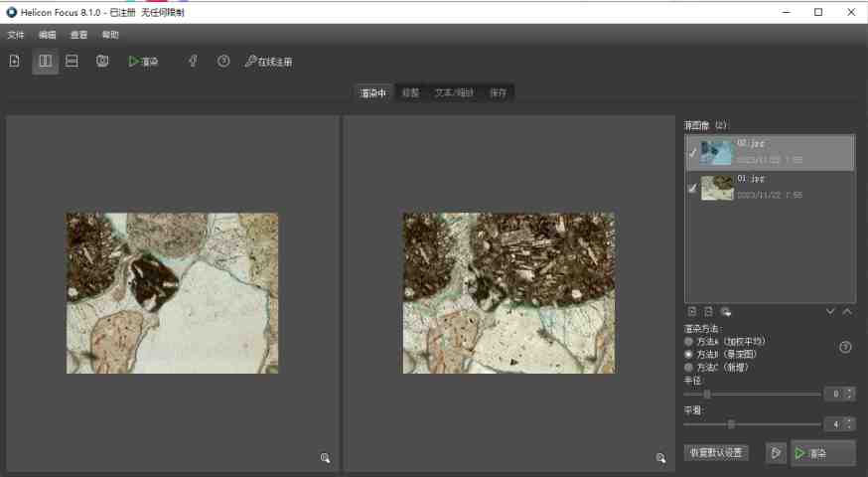Open the help question mark in toolbar
The image size is (868, 477).
223,62
